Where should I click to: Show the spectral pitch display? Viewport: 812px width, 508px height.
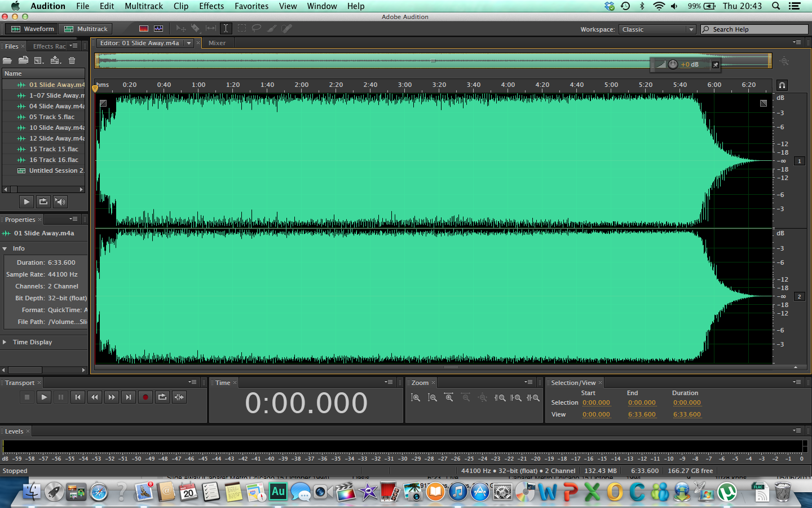pos(158,28)
